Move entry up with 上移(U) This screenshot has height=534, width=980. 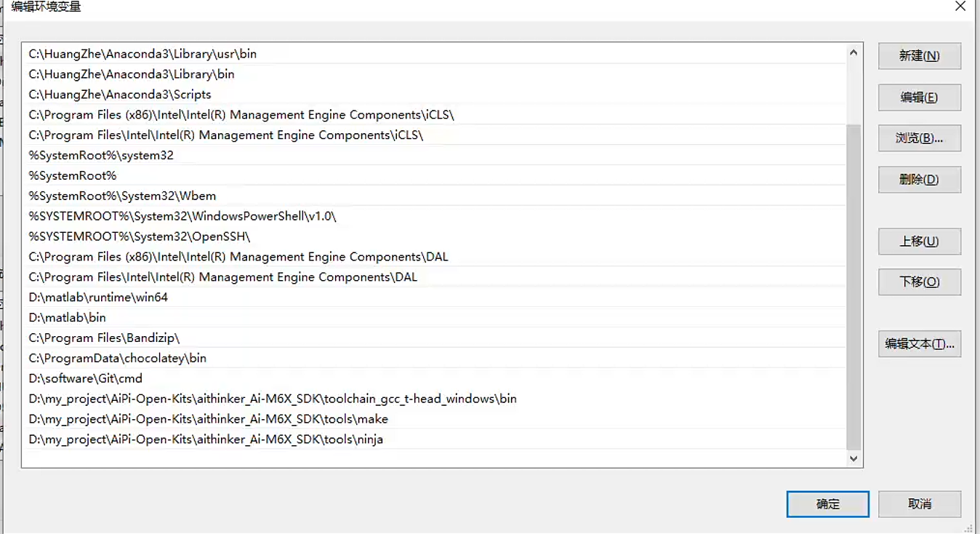[920, 242]
